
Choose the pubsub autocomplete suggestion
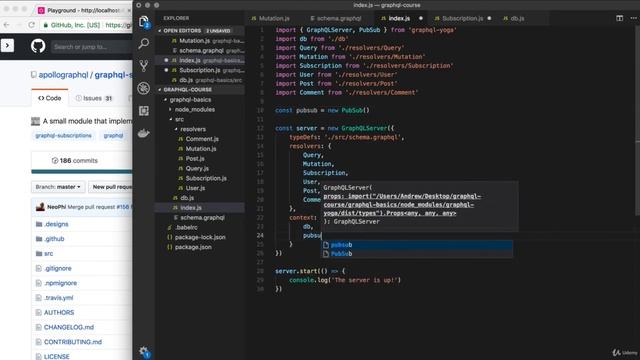pos(417,245)
